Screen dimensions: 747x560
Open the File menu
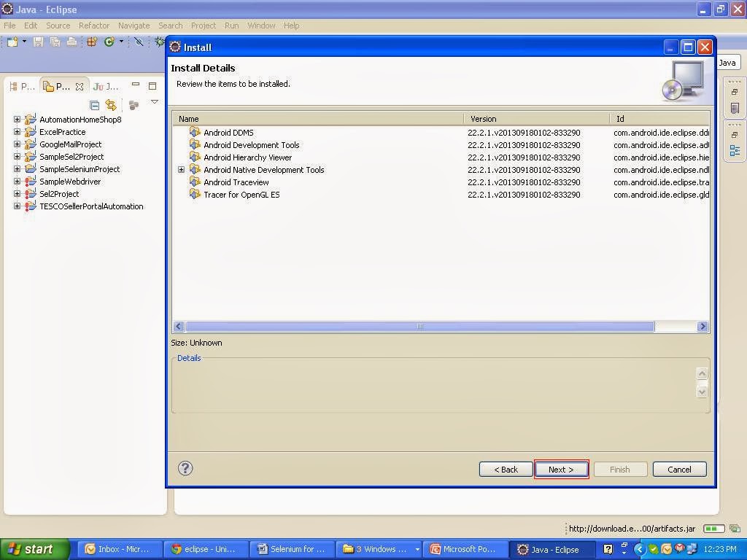pyautogui.click(x=9, y=26)
